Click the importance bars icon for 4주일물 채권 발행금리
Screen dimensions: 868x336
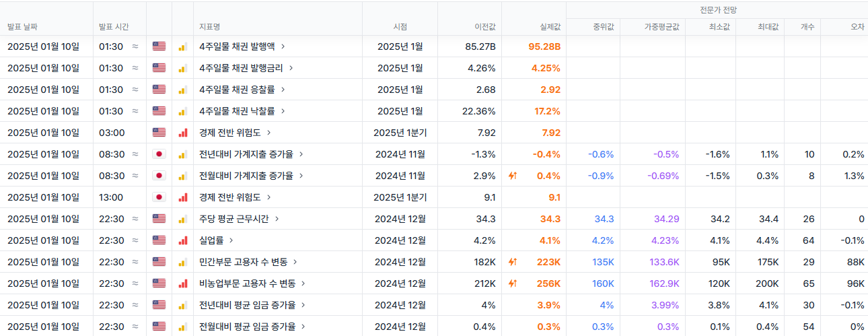point(182,68)
